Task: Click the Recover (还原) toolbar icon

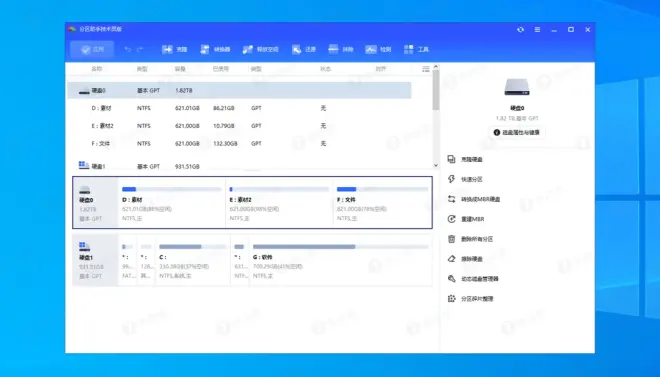Action: pos(297,49)
